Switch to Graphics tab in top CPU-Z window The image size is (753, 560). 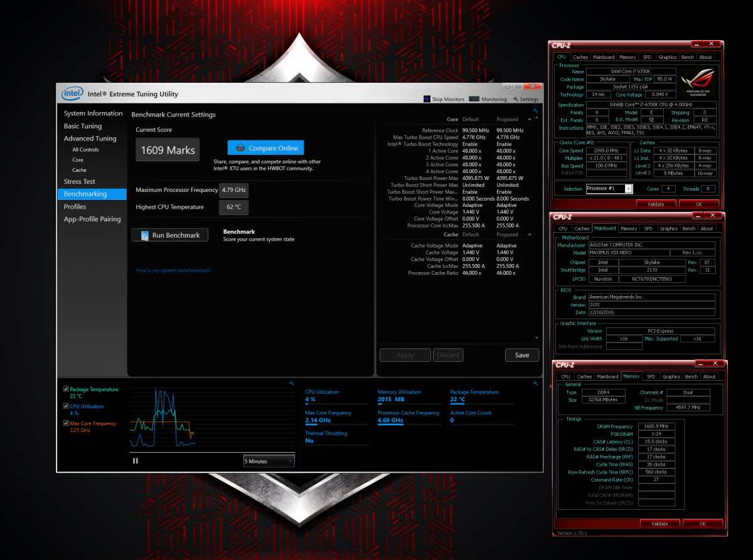click(x=668, y=57)
